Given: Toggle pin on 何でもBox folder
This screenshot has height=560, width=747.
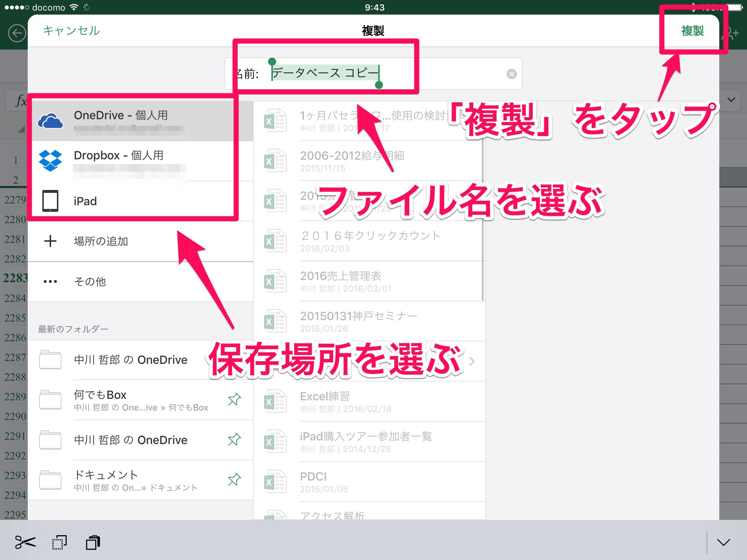Looking at the screenshot, I should [234, 400].
